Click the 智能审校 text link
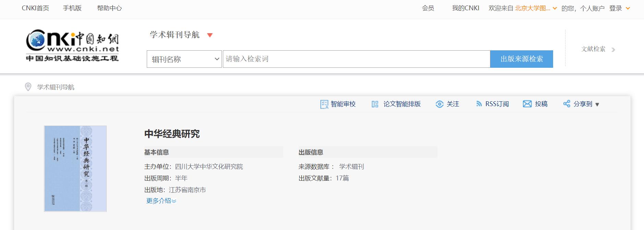Image resolution: width=644 pixels, height=230 pixels. (343, 104)
